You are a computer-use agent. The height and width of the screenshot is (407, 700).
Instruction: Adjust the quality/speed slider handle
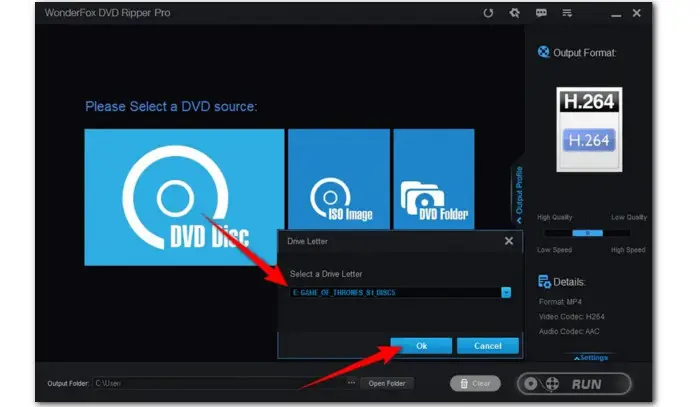pos(588,233)
